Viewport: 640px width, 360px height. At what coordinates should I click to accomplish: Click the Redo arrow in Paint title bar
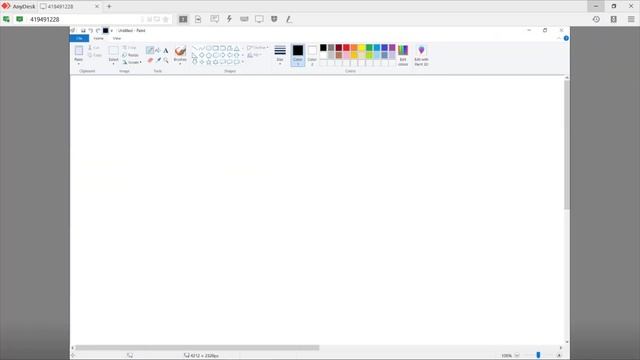(x=98, y=31)
